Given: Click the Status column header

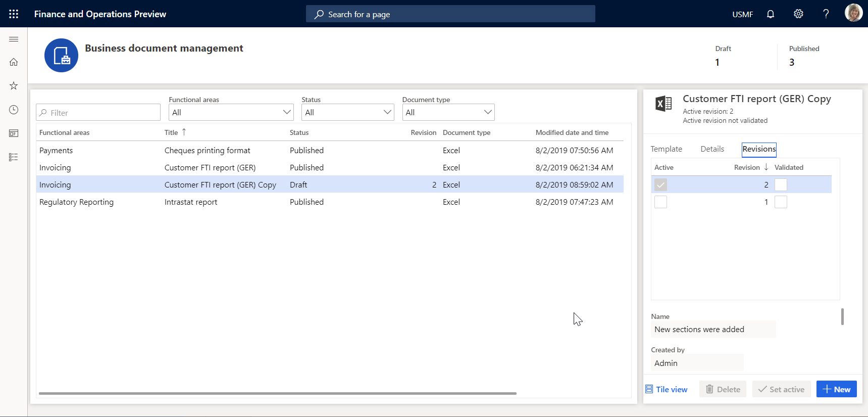Looking at the screenshot, I should coord(299,132).
